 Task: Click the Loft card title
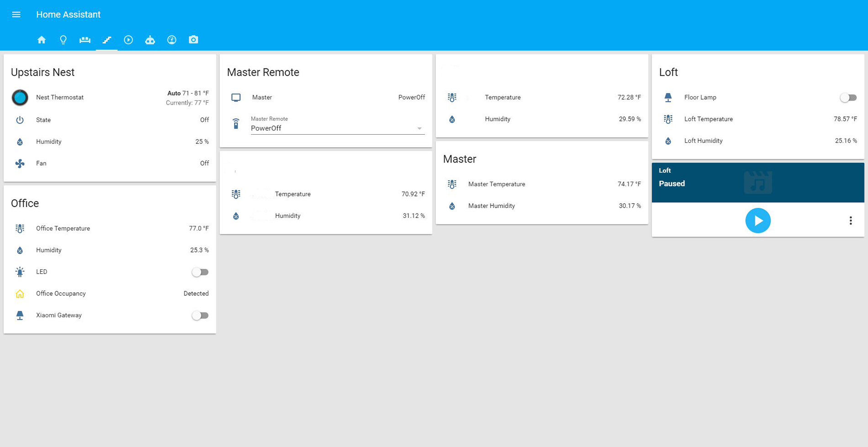coord(668,72)
